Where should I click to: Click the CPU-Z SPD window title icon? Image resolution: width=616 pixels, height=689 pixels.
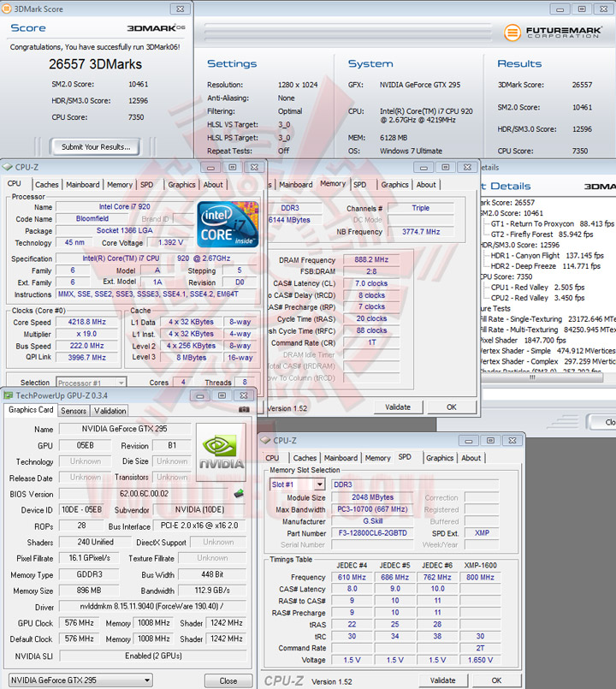click(x=265, y=440)
